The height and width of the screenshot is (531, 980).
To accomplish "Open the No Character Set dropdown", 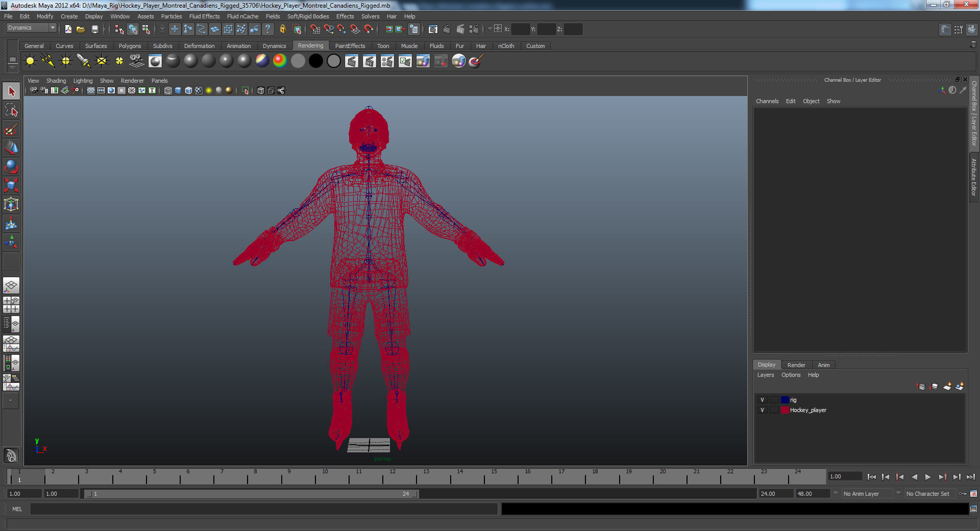I will (930, 494).
